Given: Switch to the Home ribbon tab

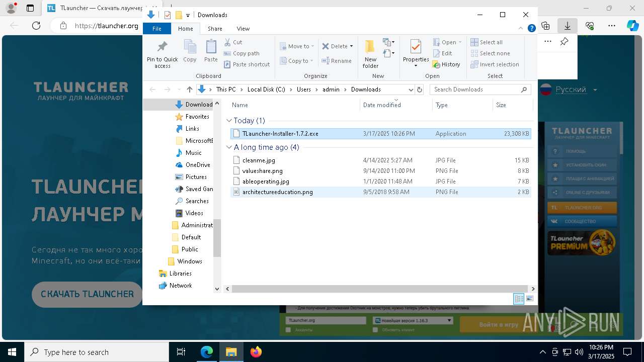Looking at the screenshot, I should [x=185, y=29].
